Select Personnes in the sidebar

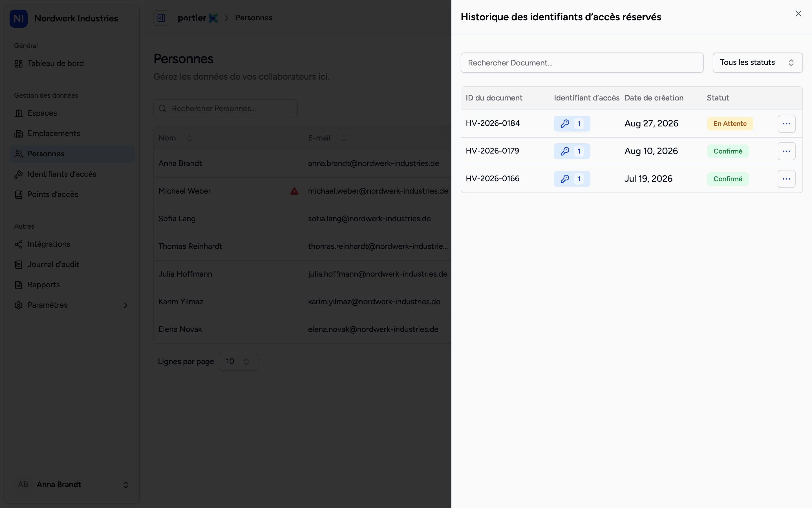[x=72, y=154]
